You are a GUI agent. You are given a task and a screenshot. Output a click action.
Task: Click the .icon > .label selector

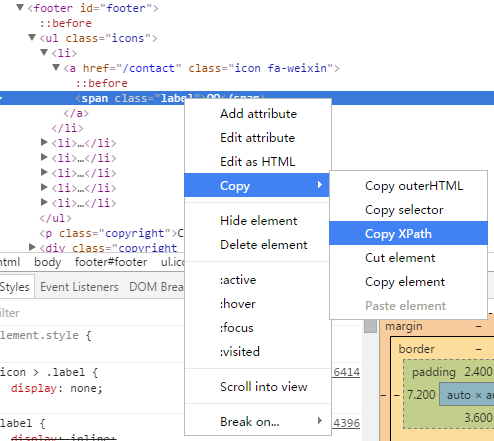point(43,372)
